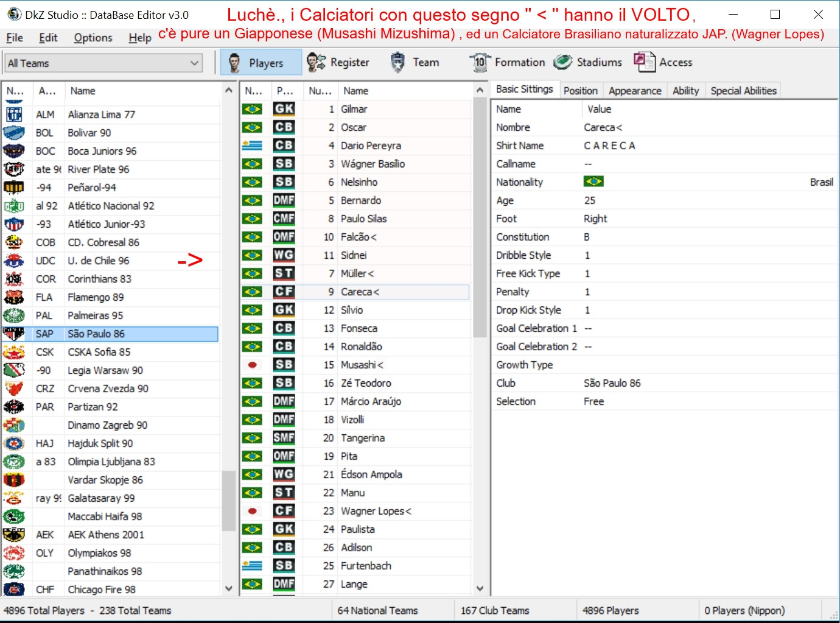Select team Bolivar 90
The image size is (840, 623).
point(111,133)
